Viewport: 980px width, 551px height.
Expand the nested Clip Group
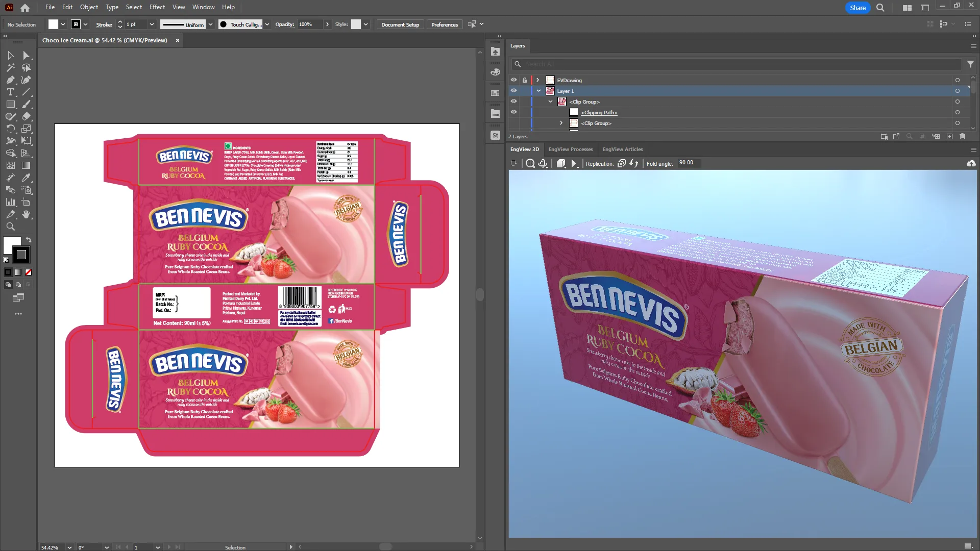(561, 123)
